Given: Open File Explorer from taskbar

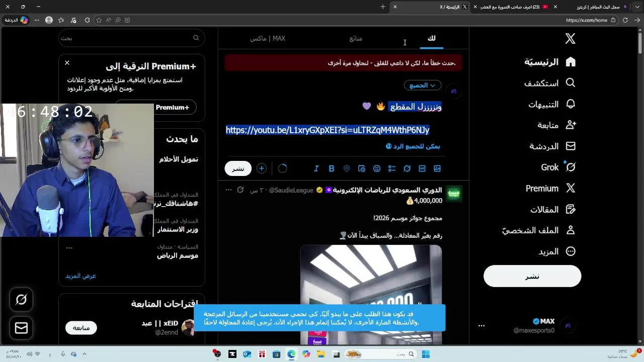Looking at the screenshot, I should pyautogui.click(x=321, y=354).
